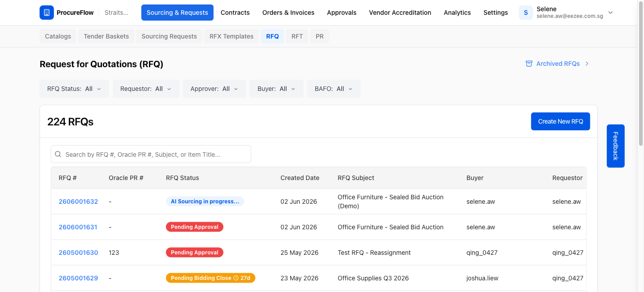Click the RFQ # column header
The height and width of the screenshot is (292, 644).
tap(68, 178)
